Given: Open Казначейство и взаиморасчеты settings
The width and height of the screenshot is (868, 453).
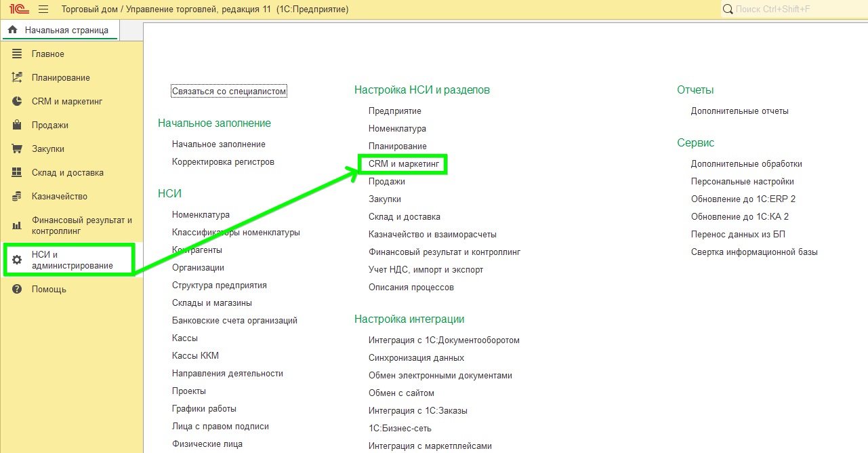Looking at the screenshot, I should pos(432,235).
